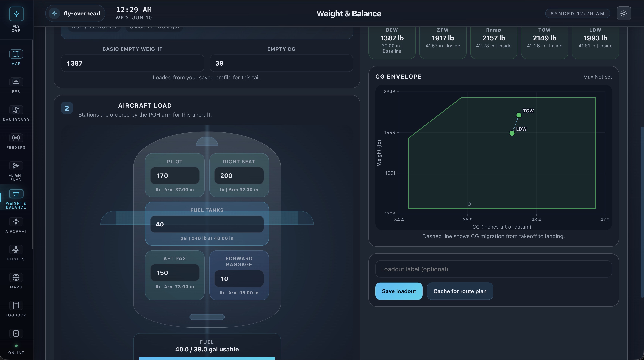
Task: Click the fly-overhead profile chip
Action: coord(75,13)
